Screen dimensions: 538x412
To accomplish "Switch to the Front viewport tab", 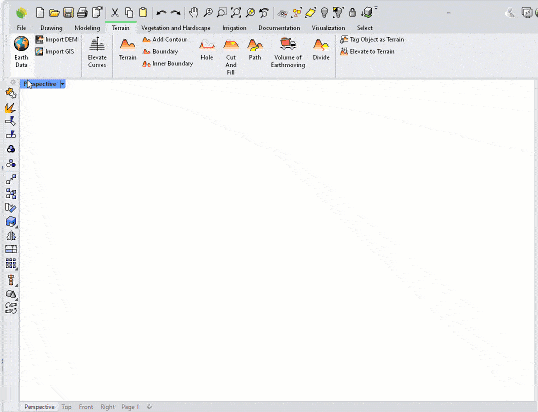I will (86, 407).
